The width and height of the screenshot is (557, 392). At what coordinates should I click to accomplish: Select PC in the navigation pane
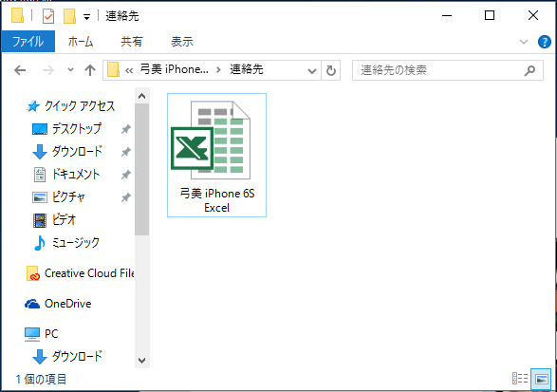pyautogui.click(x=41, y=334)
